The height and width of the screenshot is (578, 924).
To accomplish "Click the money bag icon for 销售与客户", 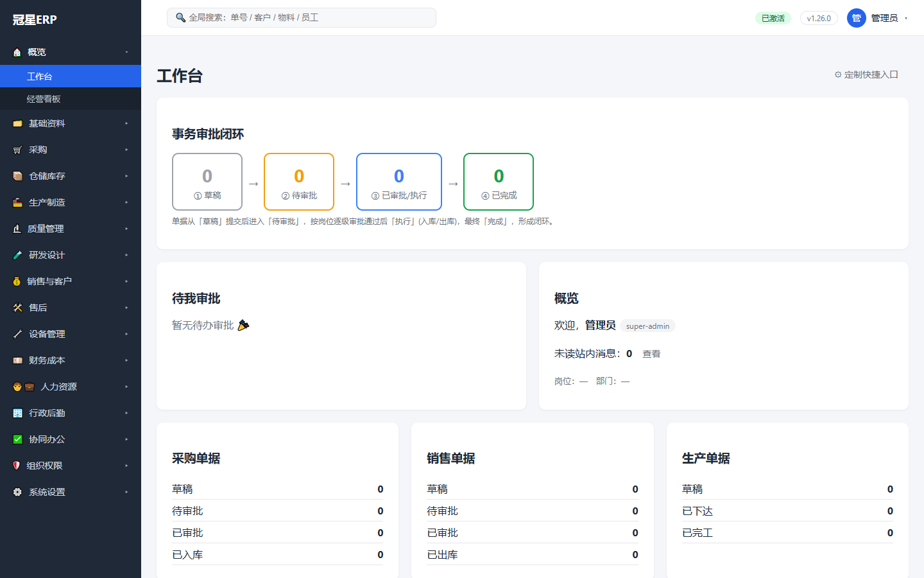I will click(17, 281).
